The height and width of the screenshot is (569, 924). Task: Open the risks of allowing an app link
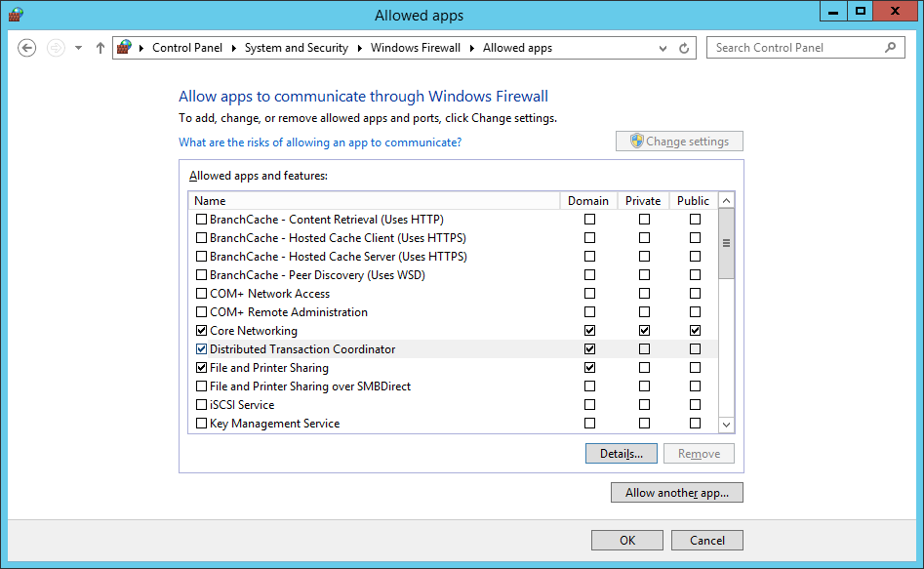point(320,142)
